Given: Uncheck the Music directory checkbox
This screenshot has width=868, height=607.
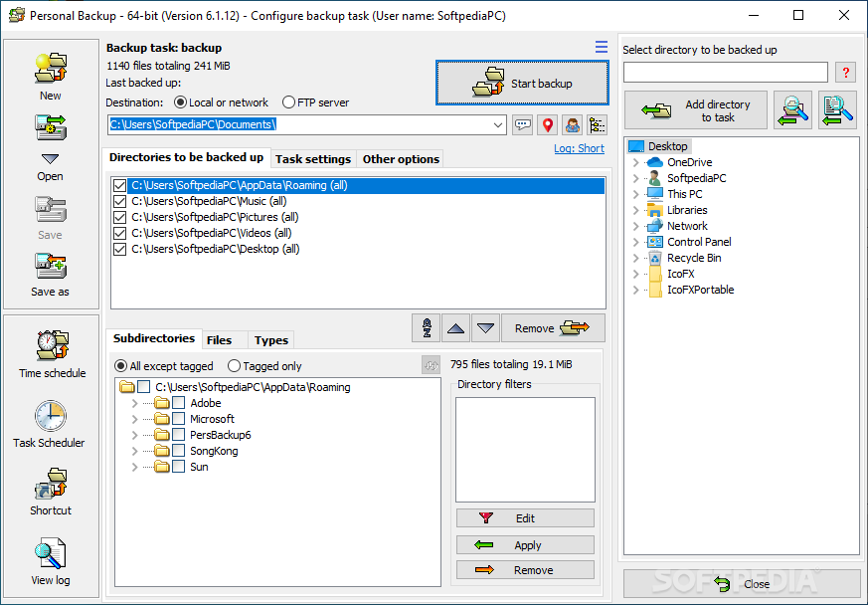Looking at the screenshot, I should point(119,202).
